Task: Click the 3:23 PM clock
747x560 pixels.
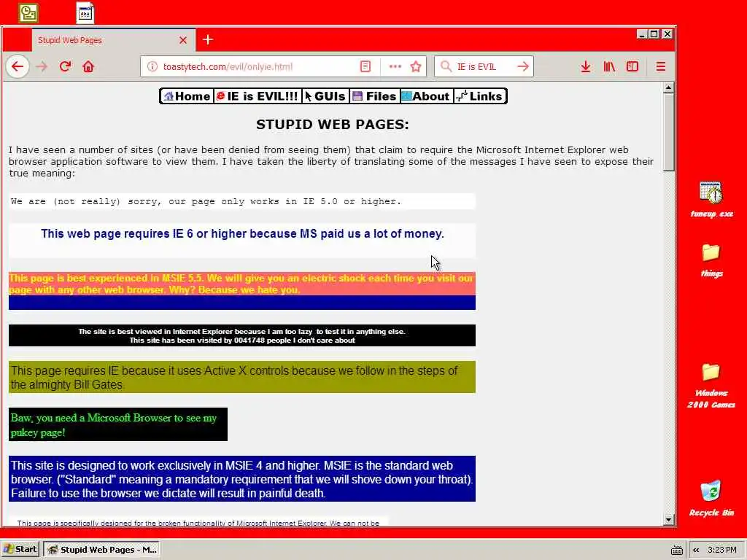Action: tap(721, 550)
